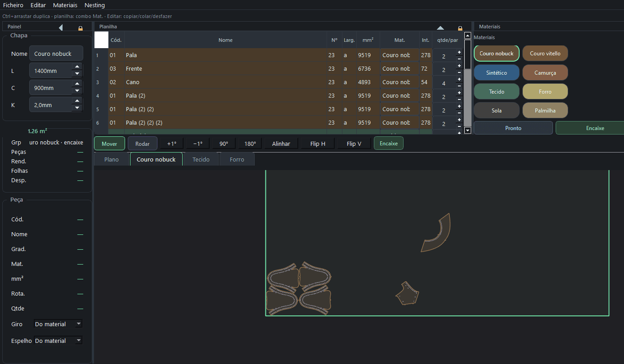Open the Espelho dropdown
The image size is (624, 364).
(x=58, y=341)
